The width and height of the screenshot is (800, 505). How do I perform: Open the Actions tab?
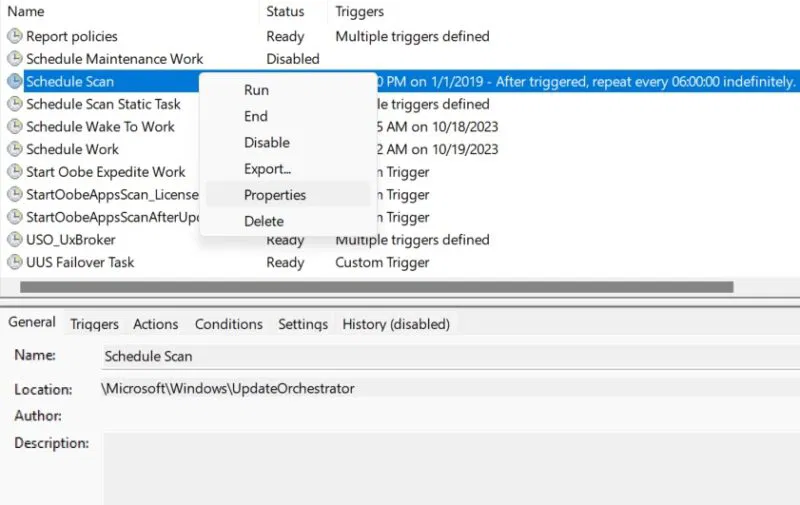click(156, 324)
